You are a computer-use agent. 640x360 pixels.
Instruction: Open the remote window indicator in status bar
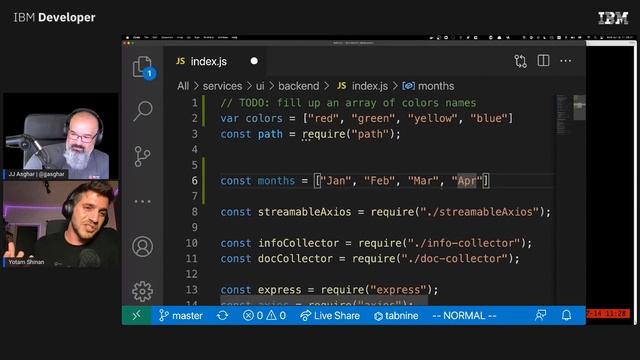[x=137, y=316]
